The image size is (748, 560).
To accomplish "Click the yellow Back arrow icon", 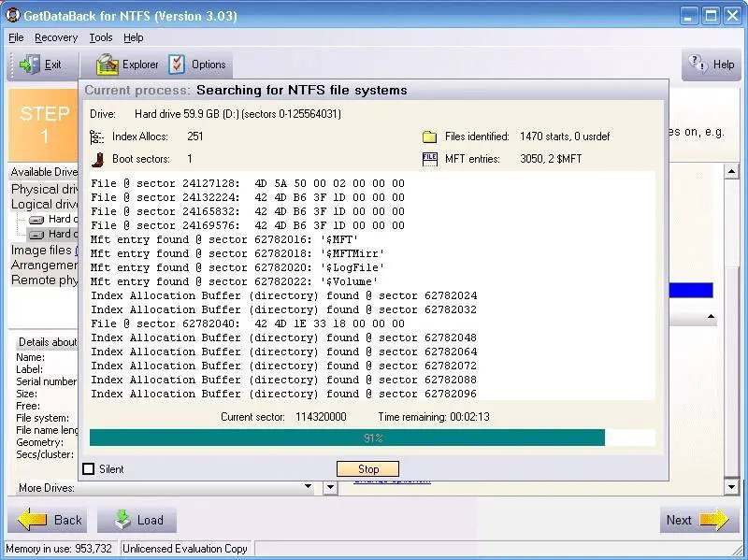I will pos(33,520).
